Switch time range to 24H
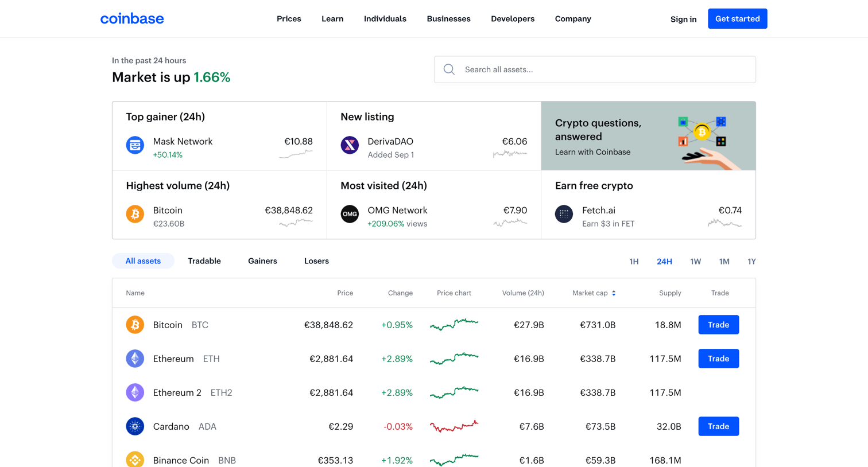 tap(664, 262)
